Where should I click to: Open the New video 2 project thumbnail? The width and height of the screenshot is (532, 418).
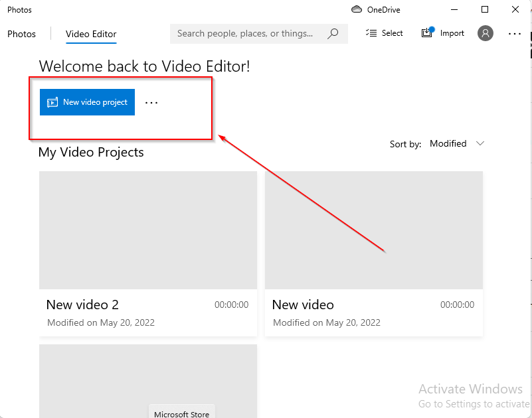coord(147,230)
